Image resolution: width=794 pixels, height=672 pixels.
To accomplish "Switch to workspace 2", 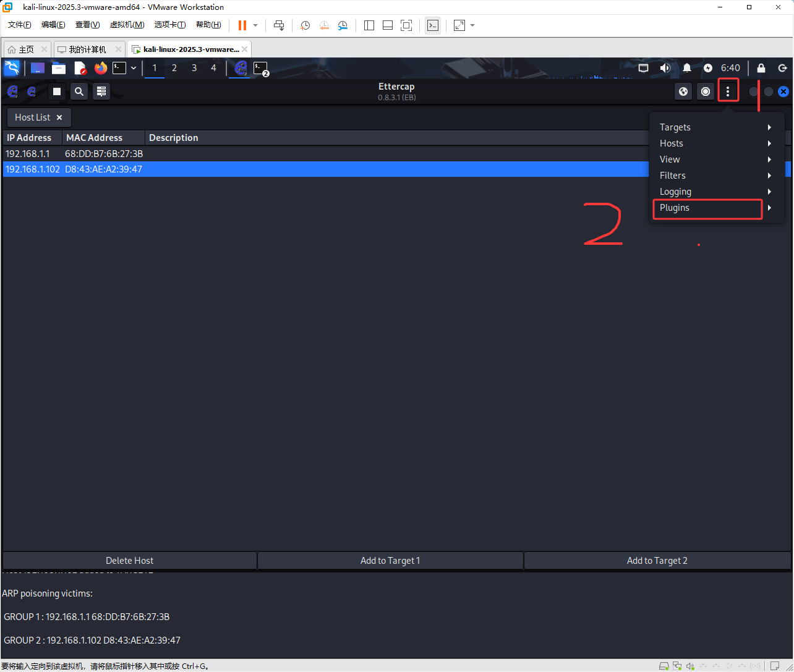I will (174, 68).
